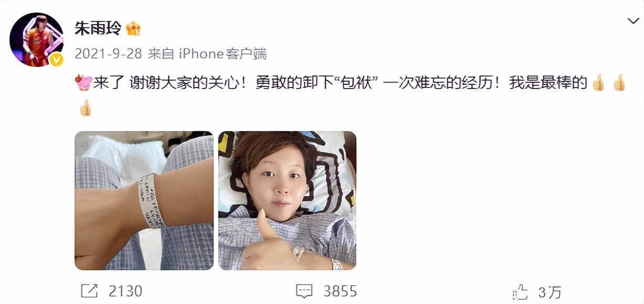Click the comment bubble icon
Image resolution: width=644 pixels, height=304 pixels.
pos(304,291)
